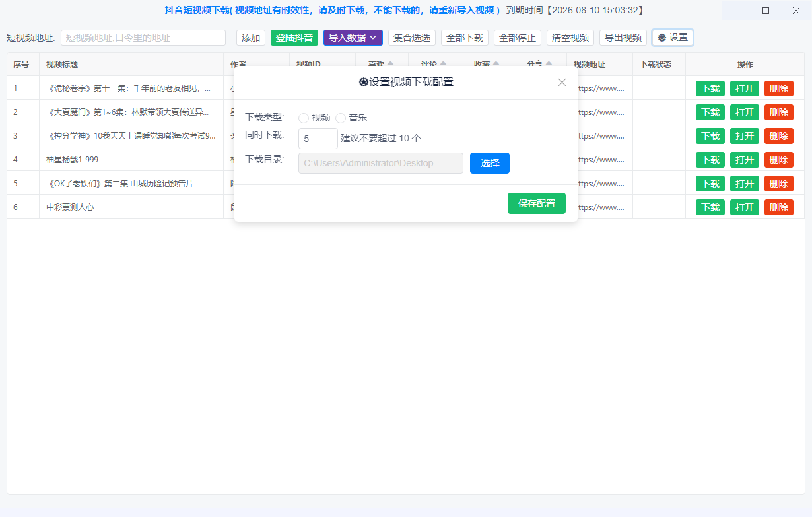Click the 添加 button
Screen dimensions: 812x517
click(x=251, y=38)
